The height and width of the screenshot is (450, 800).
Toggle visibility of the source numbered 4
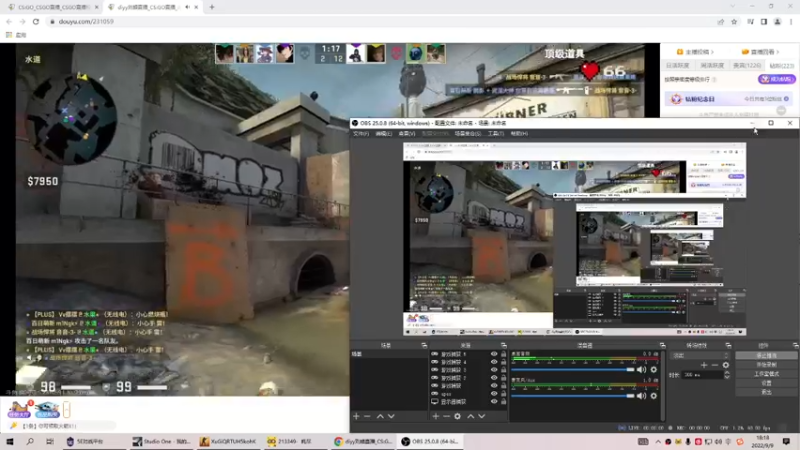click(494, 362)
